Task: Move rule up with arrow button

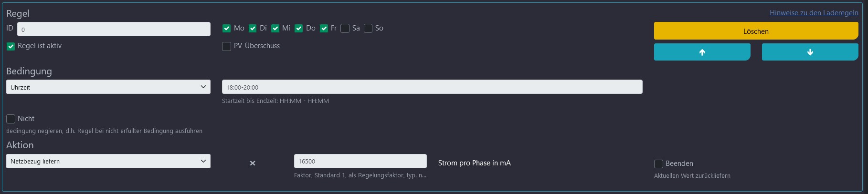Action: click(x=702, y=52)
